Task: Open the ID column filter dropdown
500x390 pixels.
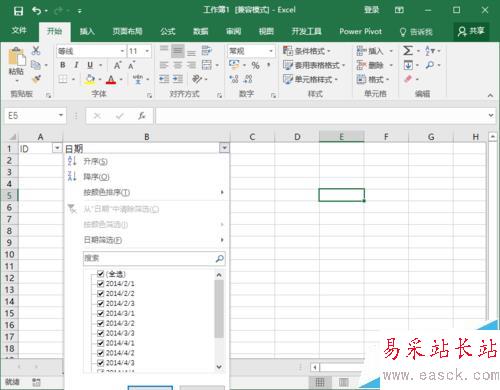Action: click(57, 148)
